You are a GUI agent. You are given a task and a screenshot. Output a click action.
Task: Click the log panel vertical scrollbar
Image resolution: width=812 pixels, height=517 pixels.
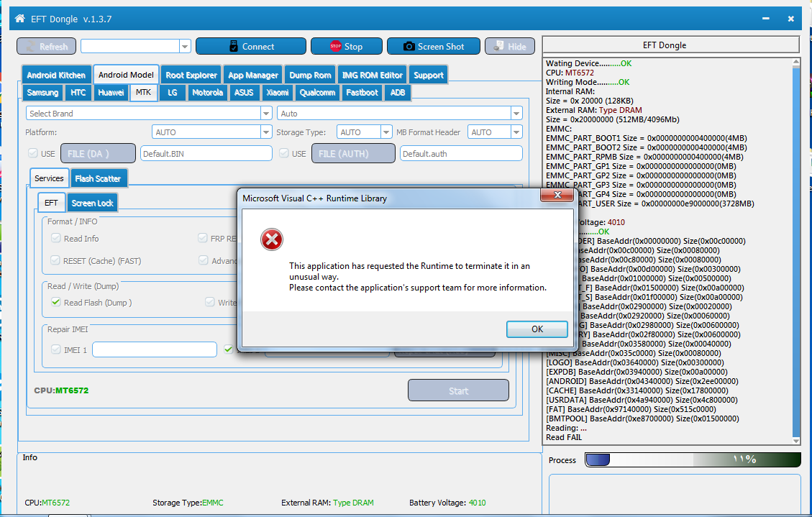click(796, 251)
